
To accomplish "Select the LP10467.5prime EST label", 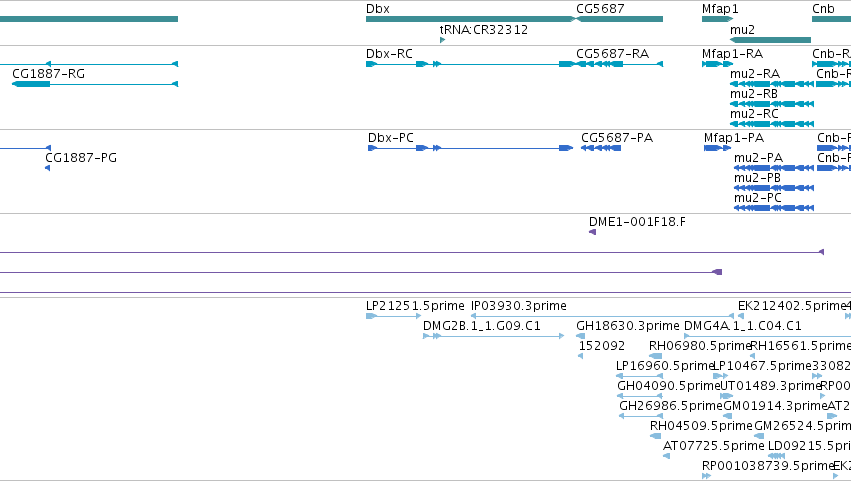I will tap(763, 366).
